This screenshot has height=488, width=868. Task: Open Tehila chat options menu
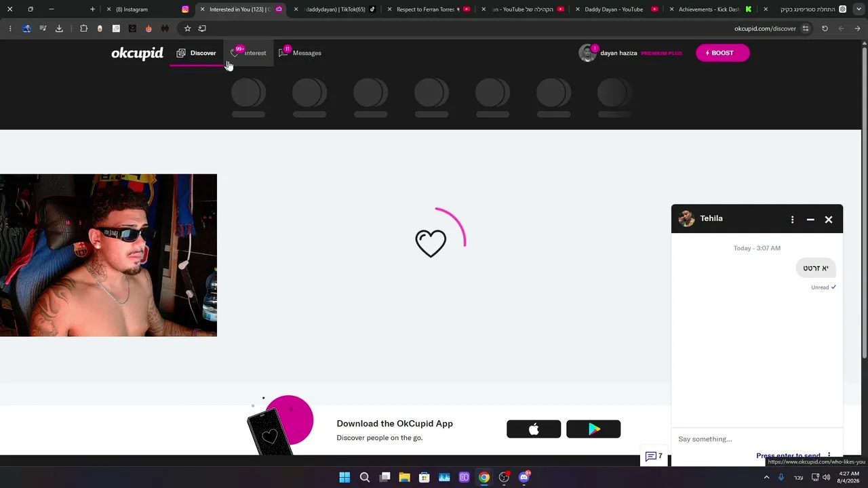point(792,220)
